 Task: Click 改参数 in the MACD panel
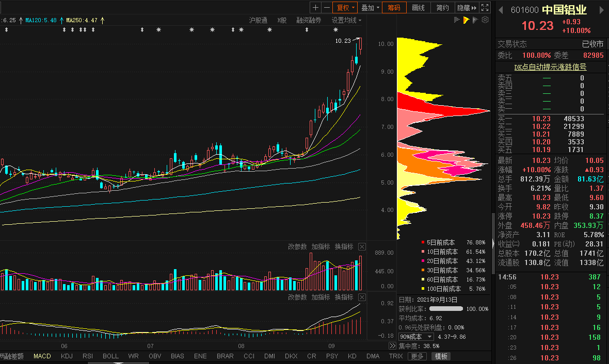[x=297, y=297]
